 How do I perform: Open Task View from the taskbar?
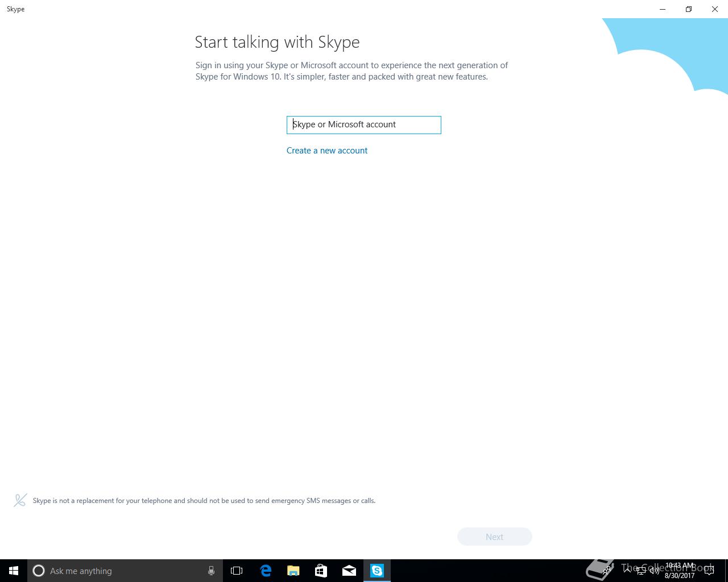pos(237,571)
